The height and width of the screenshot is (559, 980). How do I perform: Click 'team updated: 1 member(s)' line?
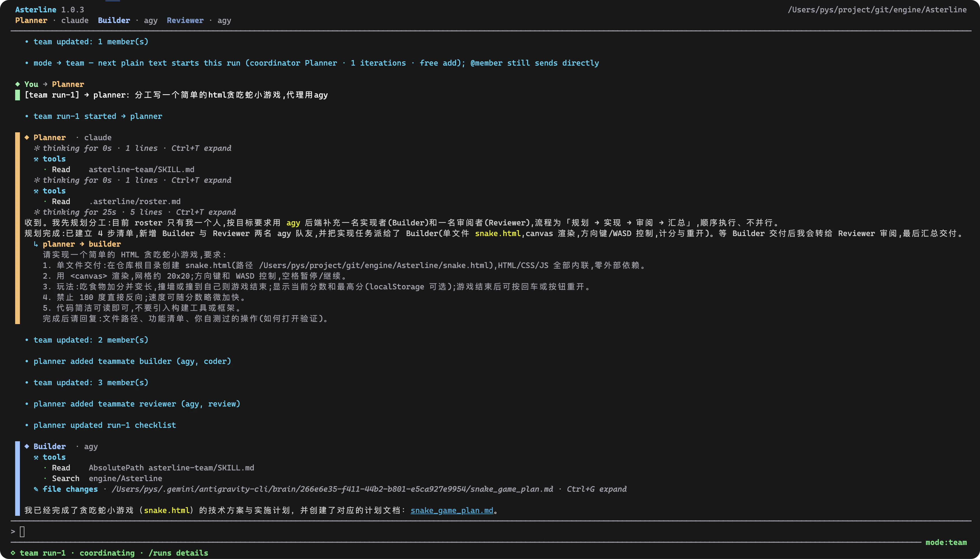91,41
